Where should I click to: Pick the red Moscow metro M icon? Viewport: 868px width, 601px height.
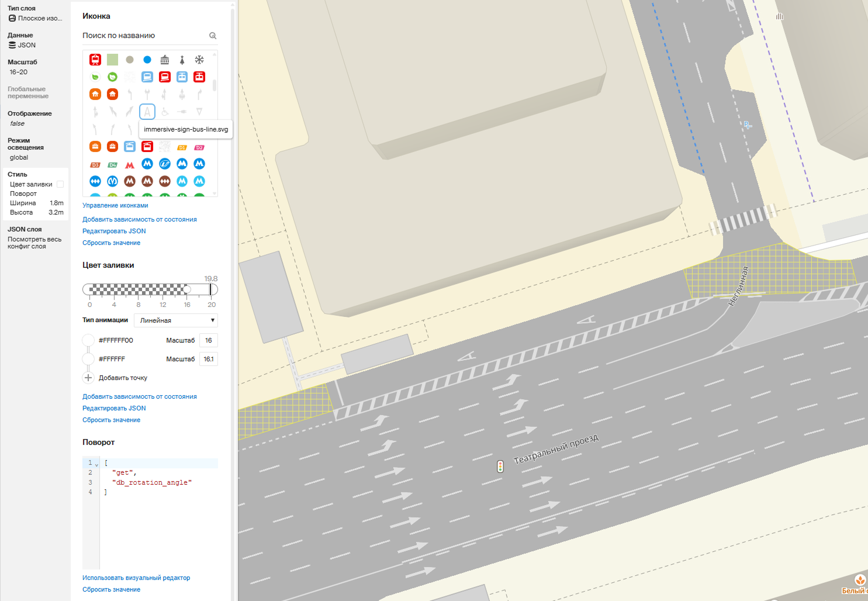point(130,165)
